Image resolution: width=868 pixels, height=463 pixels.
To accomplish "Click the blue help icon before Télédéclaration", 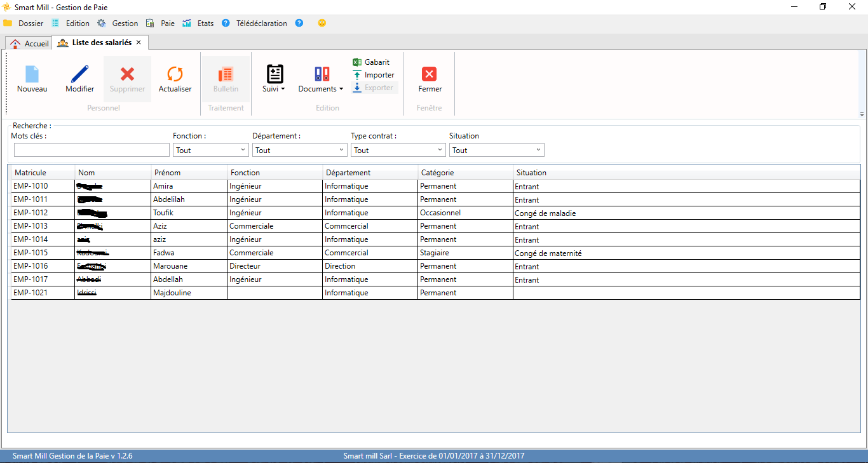I will [226, 23].
